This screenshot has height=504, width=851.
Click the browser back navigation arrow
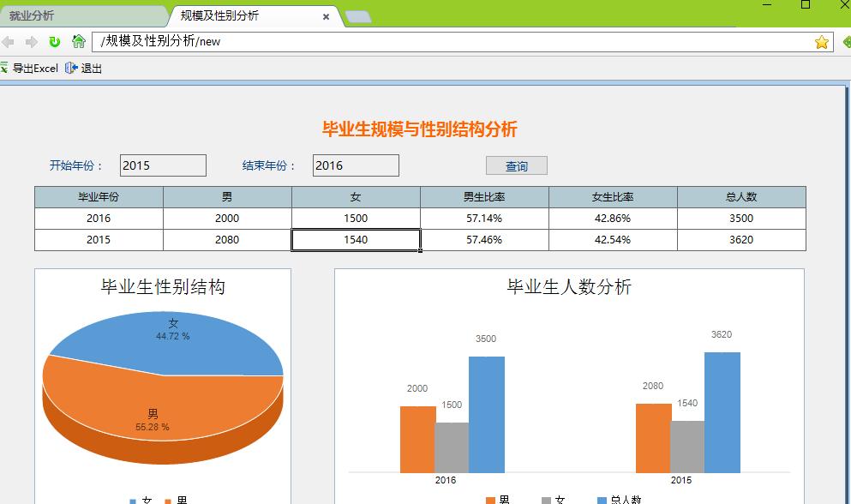point(9,41)
